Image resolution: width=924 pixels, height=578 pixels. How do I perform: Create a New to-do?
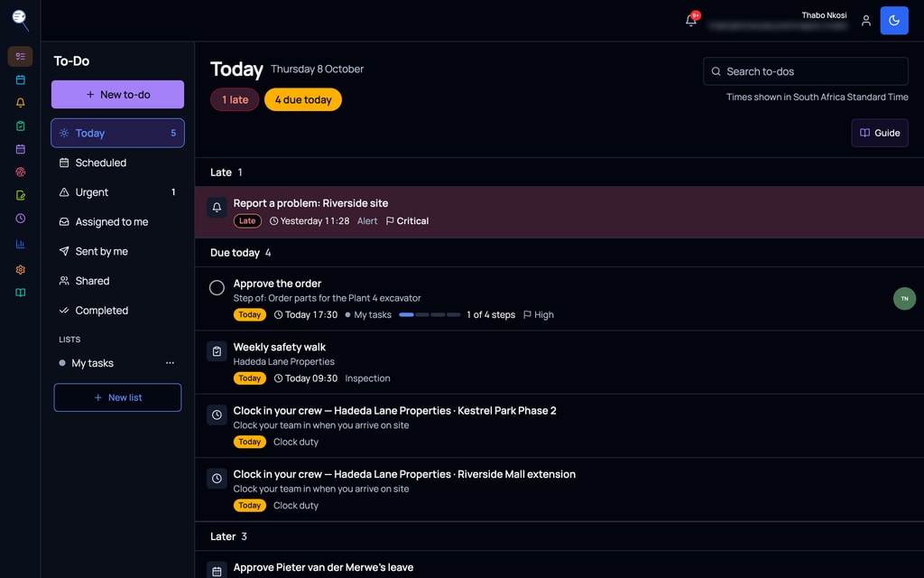(118, 94)
